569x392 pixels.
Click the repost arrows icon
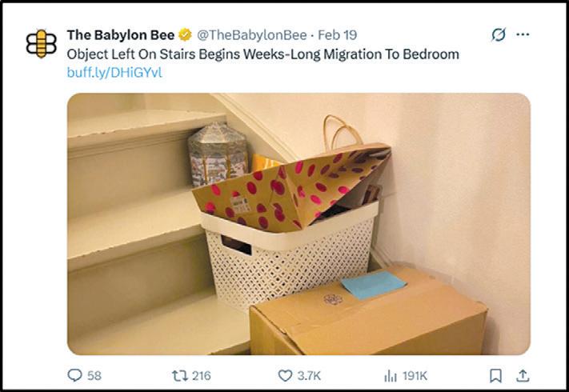click(180, 376)
